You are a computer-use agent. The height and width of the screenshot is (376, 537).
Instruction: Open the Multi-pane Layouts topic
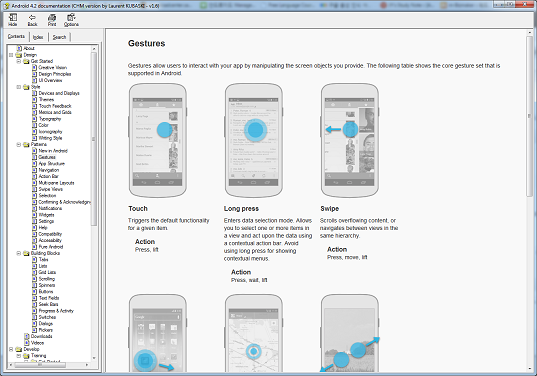tap(57, 183)
